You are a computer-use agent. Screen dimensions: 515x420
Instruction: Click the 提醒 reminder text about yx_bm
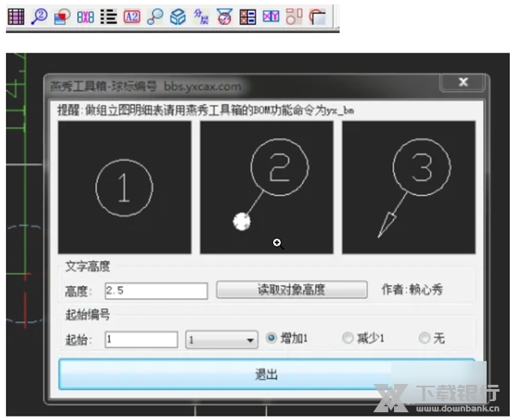[206, 111]
